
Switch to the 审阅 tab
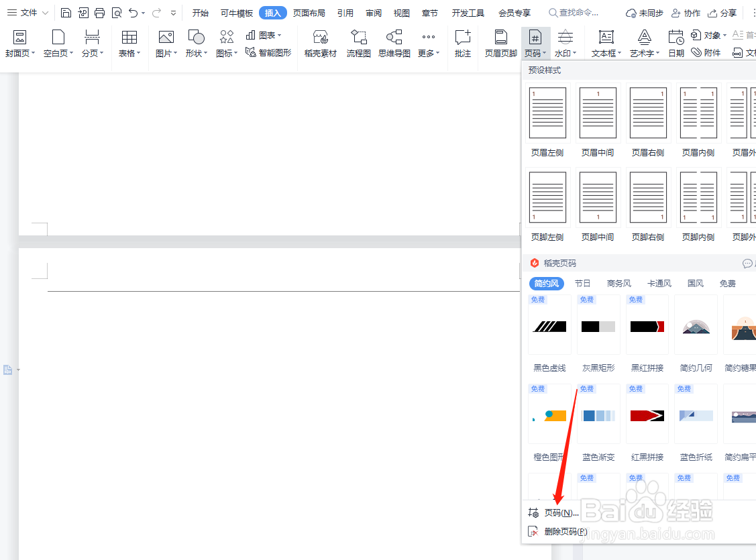click(x=374, y=13)
